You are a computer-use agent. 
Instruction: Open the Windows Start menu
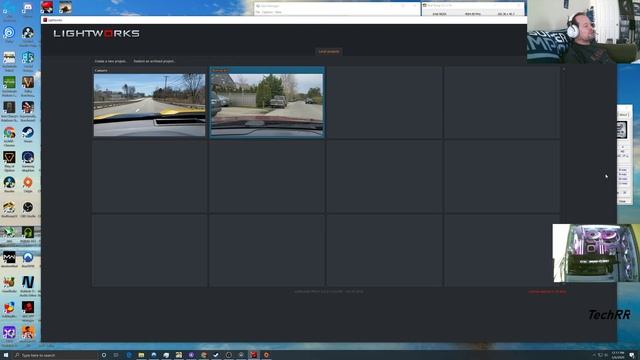[x=6, y=355]
